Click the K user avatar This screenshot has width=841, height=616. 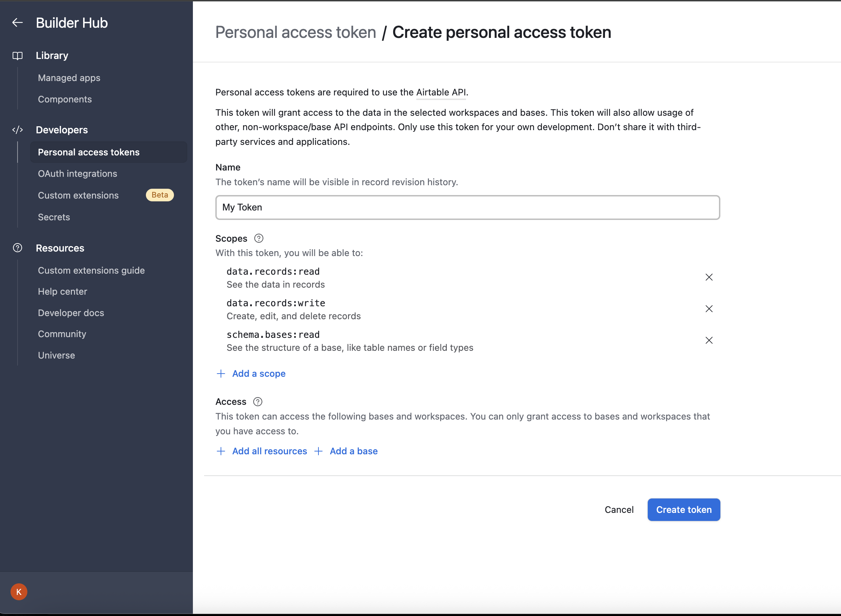[x=19, y=592]
